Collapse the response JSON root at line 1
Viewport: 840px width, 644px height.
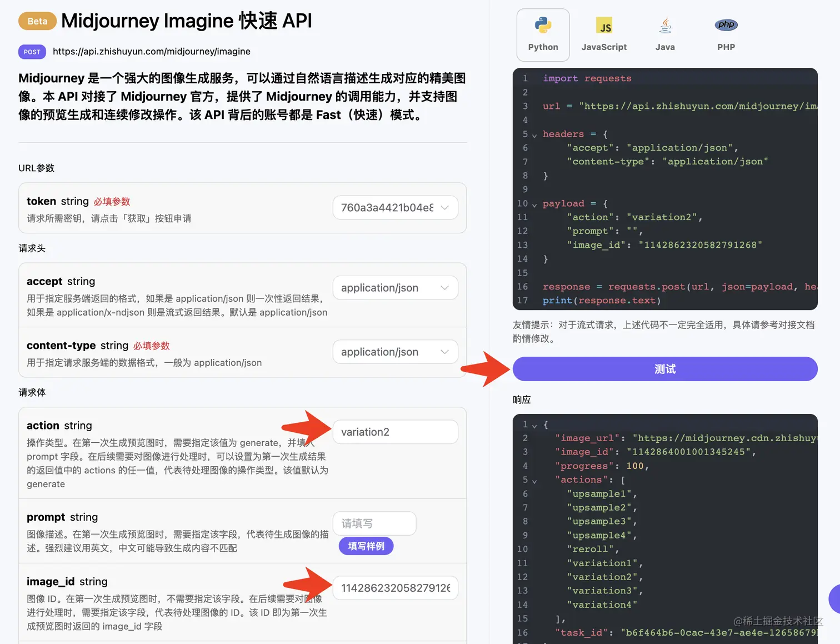point(534,426)
